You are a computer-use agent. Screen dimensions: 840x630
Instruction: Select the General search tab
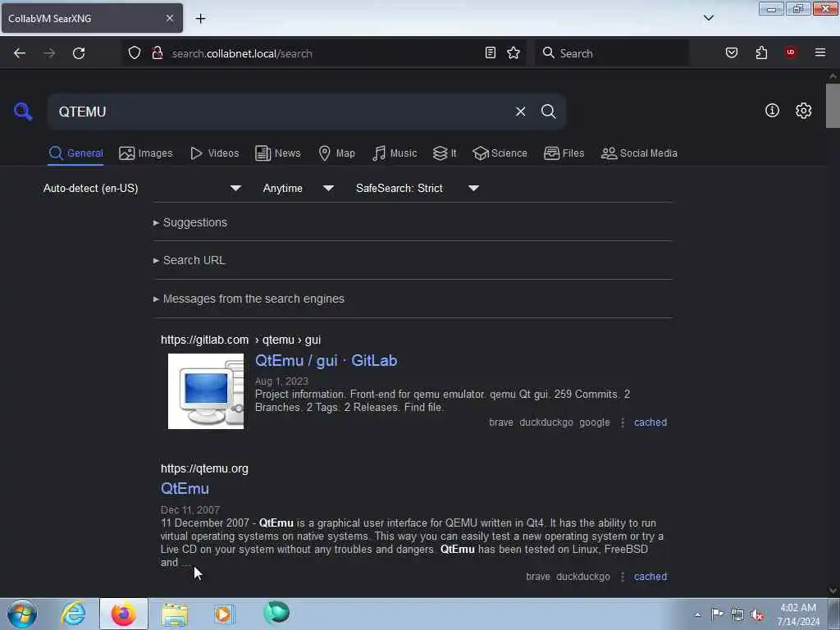tap(75, 153)
